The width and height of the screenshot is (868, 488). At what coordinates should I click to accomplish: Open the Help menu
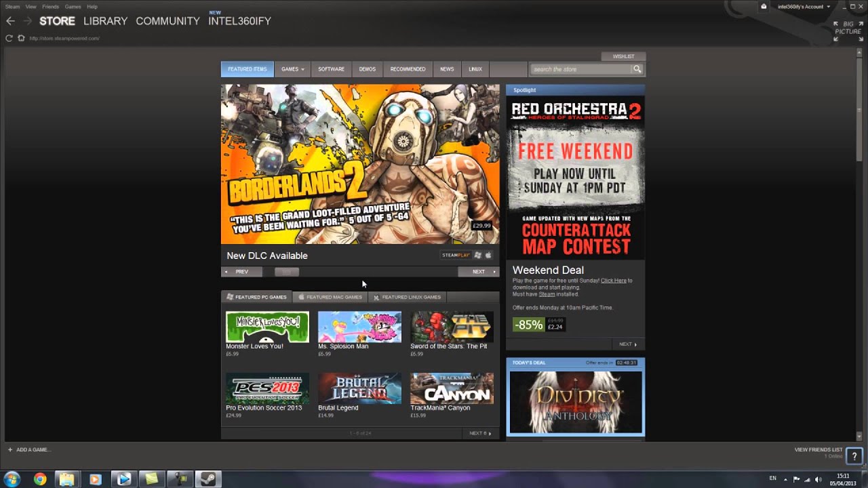tap(92, 7)
